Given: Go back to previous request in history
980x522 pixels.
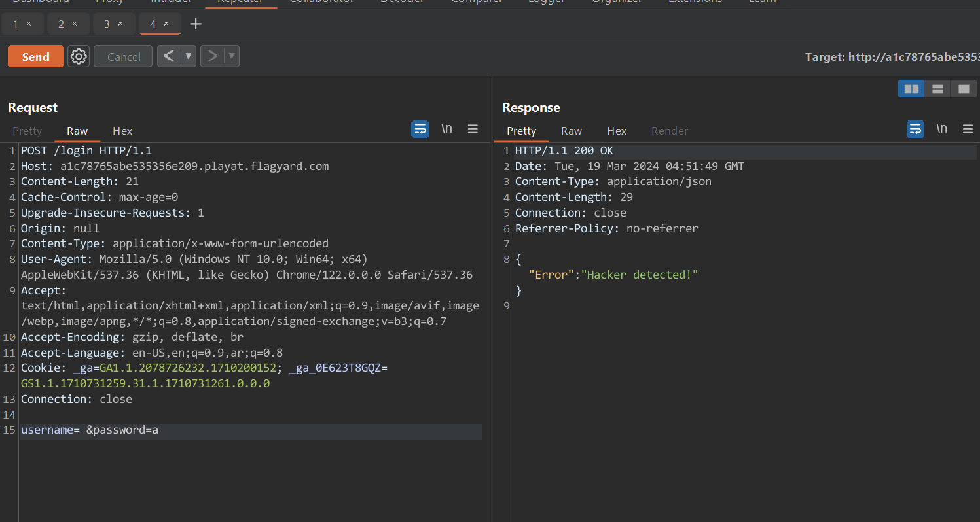Looking at the screenshot, I should [x=169, y=57].
